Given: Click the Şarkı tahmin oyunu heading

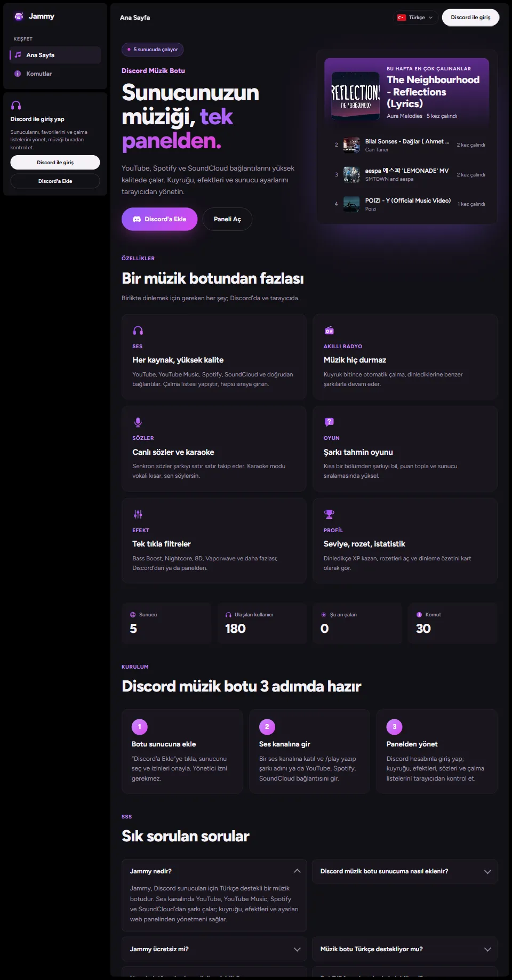Looking at the screenshot, I should point(358,452).
